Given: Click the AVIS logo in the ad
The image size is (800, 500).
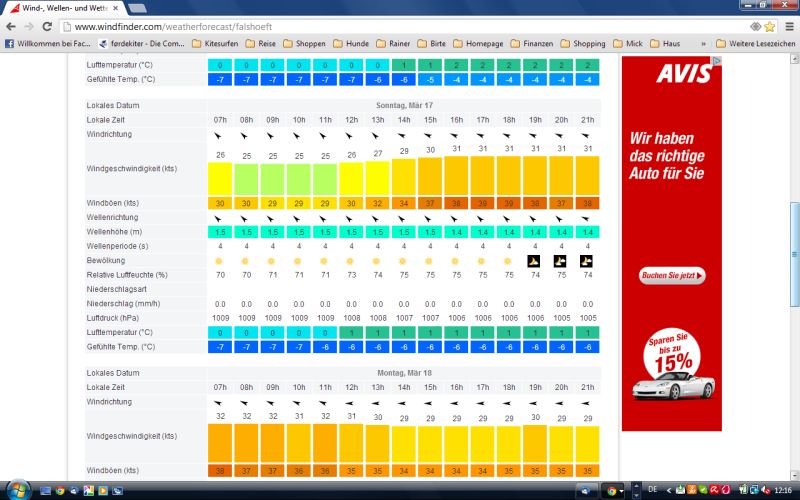Looking at the screenshot, I should pos(685,74).
